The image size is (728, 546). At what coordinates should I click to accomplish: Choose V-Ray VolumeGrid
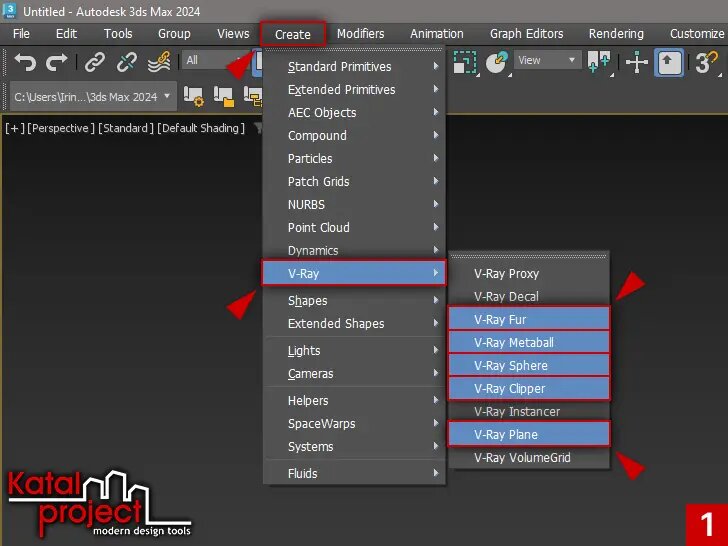click(x=529, y=457)
